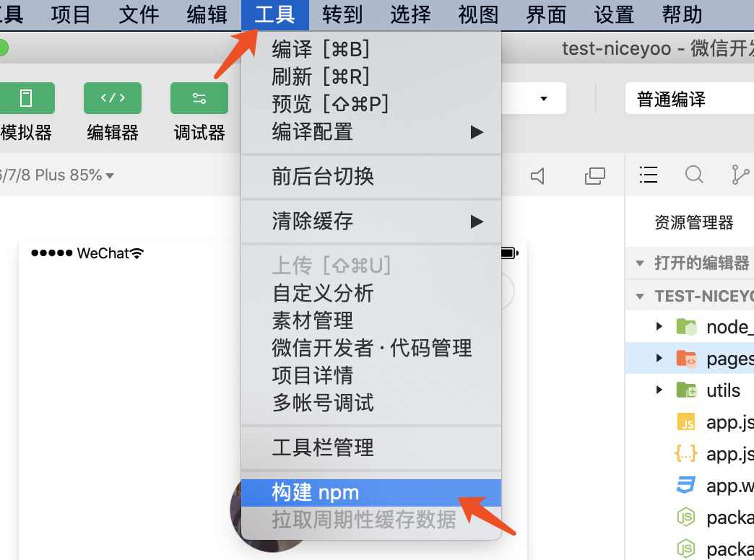This screenshot has width=754, height=560.
Task: Open the 清除缓存 submenu
Action: click(371, 222)
